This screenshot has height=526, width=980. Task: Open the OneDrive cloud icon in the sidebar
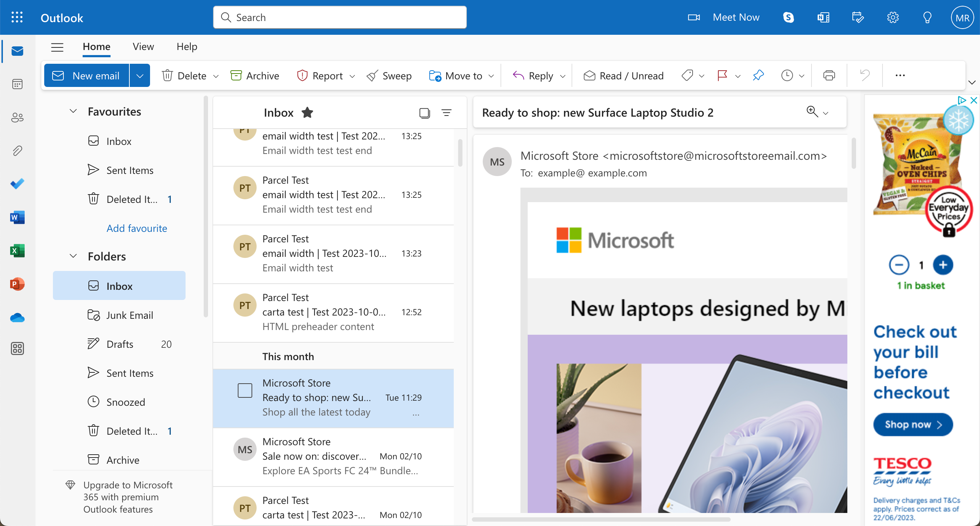pos(17,317)
